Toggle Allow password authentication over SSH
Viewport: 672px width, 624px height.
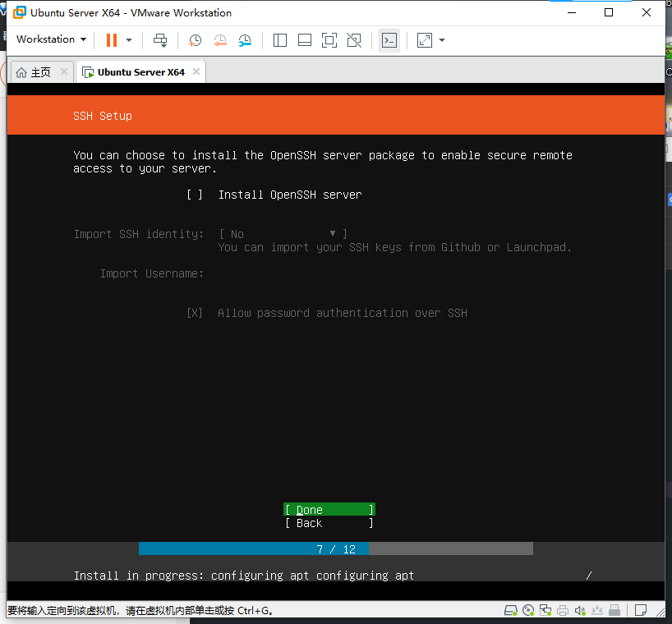click(x=195, y=313)
